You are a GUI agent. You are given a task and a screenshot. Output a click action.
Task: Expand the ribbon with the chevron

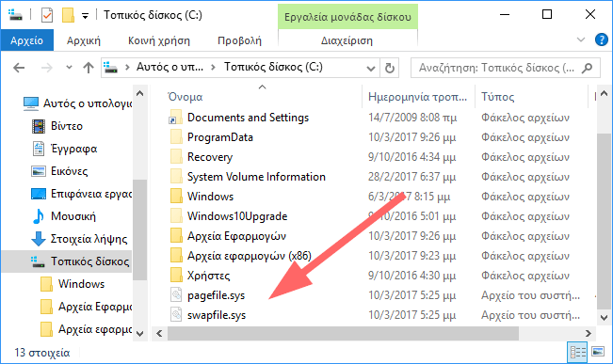coord(581,40)
